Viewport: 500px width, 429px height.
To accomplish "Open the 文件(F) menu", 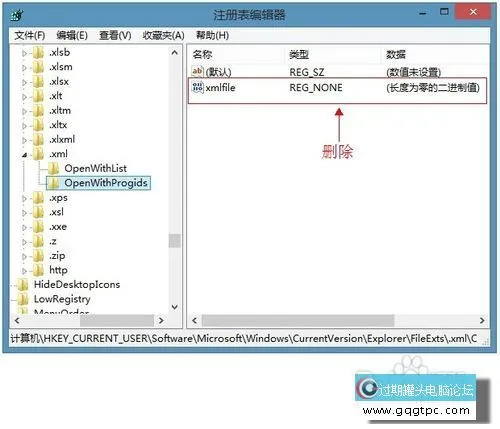I will click(30, 35).
